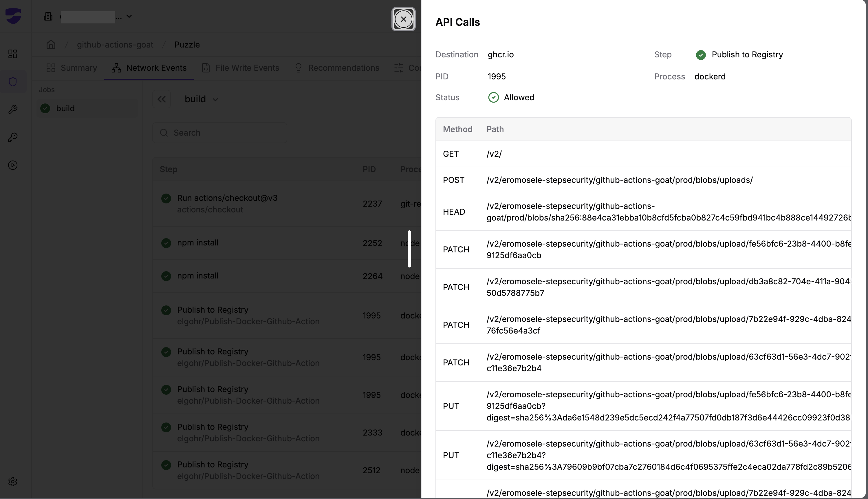Screen dimensions: 868x499
Task: Toggle the Publish to Registry step status check
Action: point(701,55)
